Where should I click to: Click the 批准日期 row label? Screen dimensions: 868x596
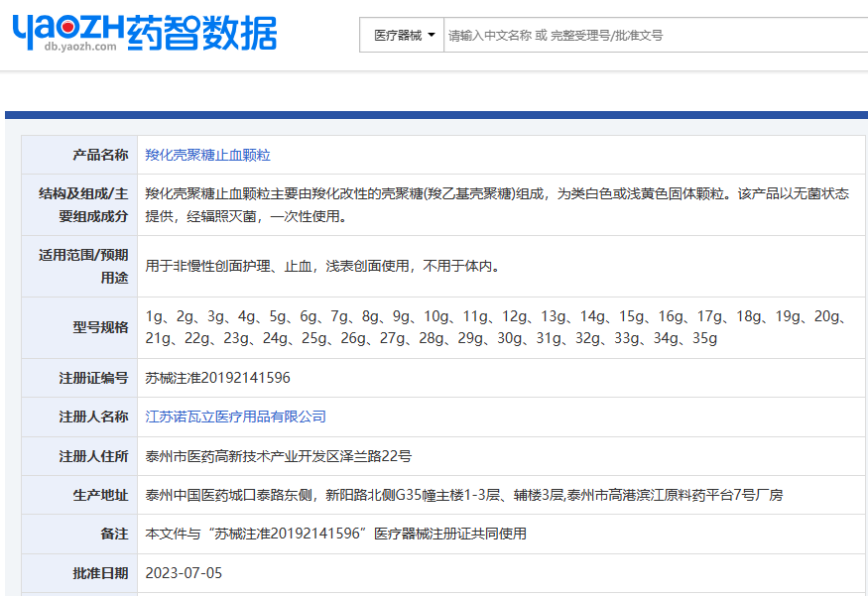tap(100, 572)
